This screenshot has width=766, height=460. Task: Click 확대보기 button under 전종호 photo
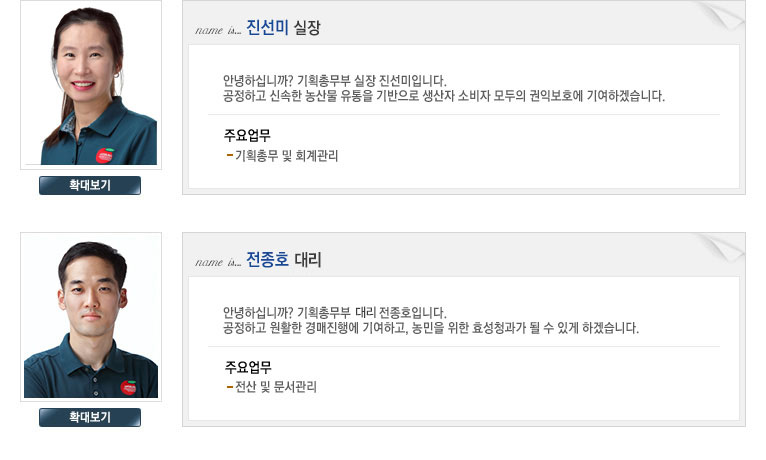(90, 418)
